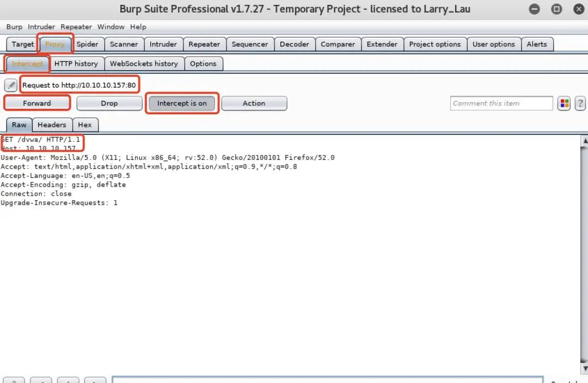Screen dimensions: 588x383
Task: Drop the intercepted request
Action: click(x=109, y=103)
